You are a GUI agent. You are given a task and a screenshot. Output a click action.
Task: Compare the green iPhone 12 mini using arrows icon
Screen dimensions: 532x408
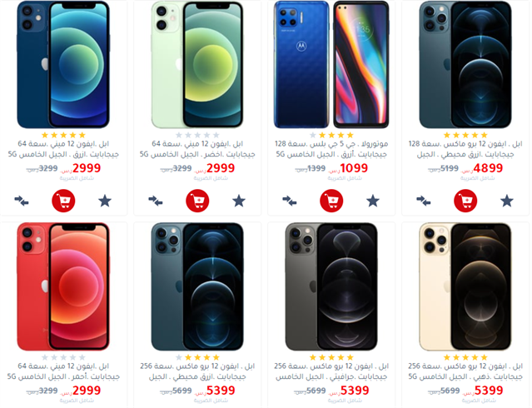[x=156, y=201]
